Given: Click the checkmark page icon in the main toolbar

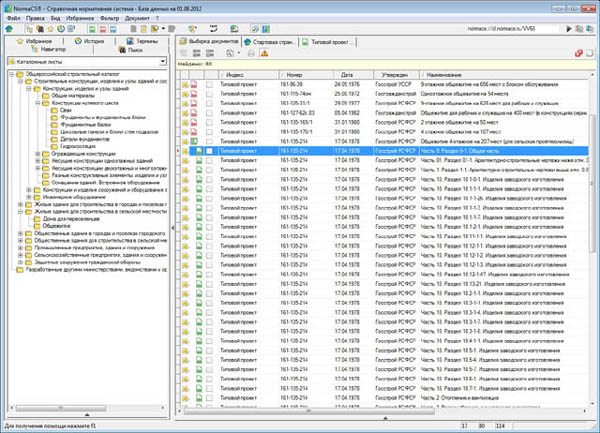Looking at the screenshot, I should click(x=255, y=29).
